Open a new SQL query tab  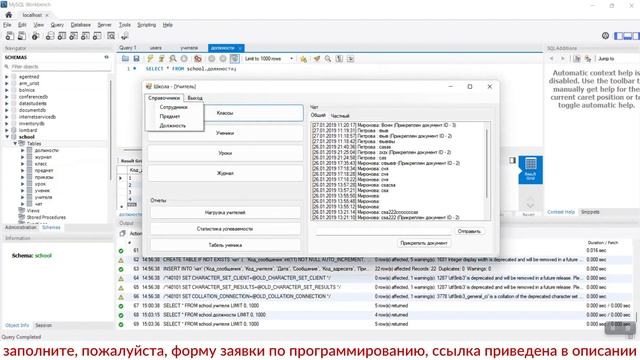pyautogui.click(x=9, y=36)
